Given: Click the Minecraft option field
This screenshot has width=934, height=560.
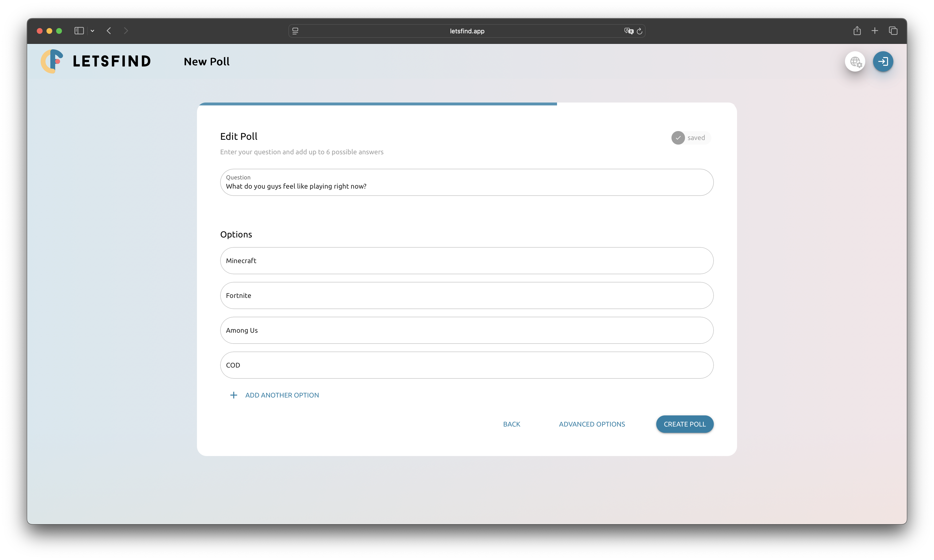Looking at the screenshot, I should (x=467, y=261).
